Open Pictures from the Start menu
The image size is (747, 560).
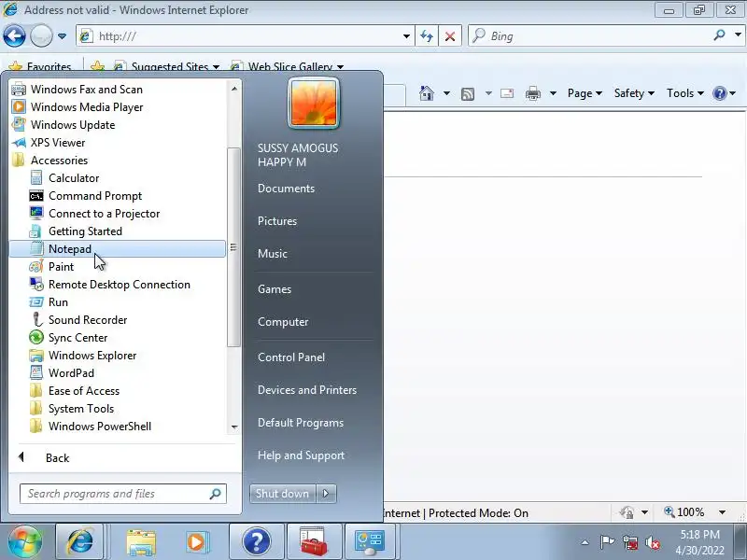[x=277, y=221]
